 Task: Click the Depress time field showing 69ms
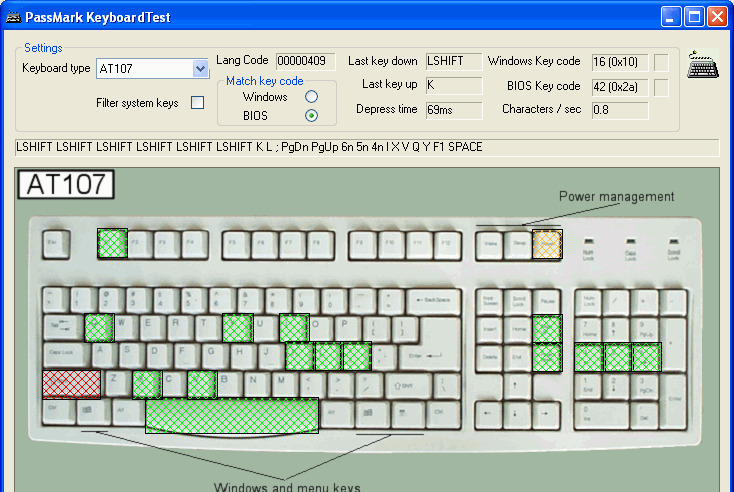click(x=454, y=110)
